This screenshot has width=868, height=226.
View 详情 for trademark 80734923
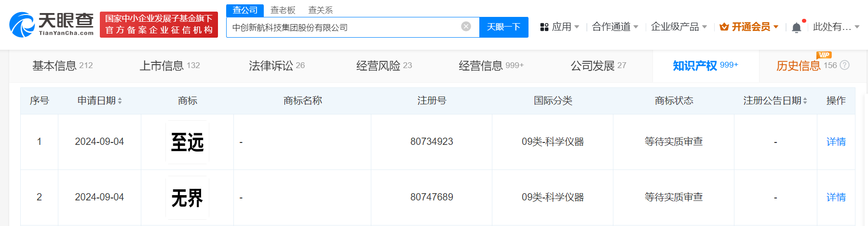(836, 142)
